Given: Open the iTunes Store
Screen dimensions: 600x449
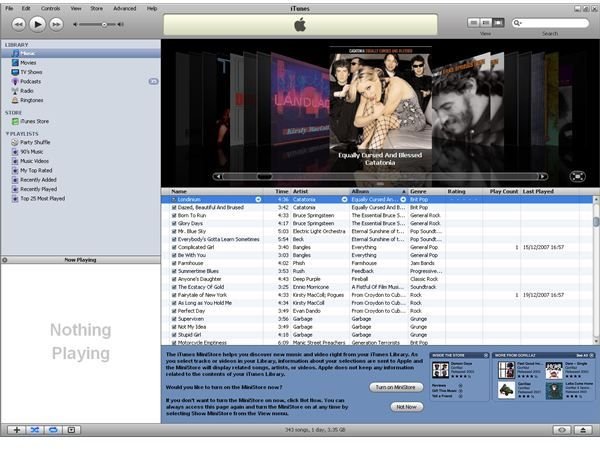Looking at the screenshot, I should (x=80, y=121).
